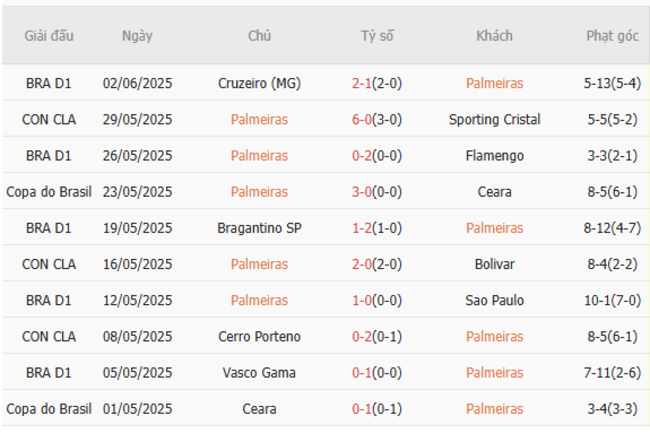Open the 2-1(2-0) score against Cruzeiro
650x433 pixels.
tap(377, 84)
